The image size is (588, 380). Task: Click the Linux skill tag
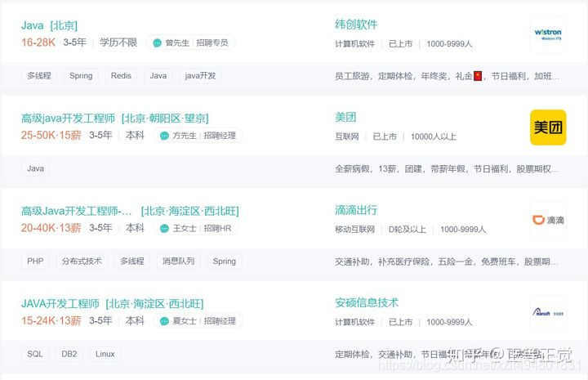[x=105, y=354]
